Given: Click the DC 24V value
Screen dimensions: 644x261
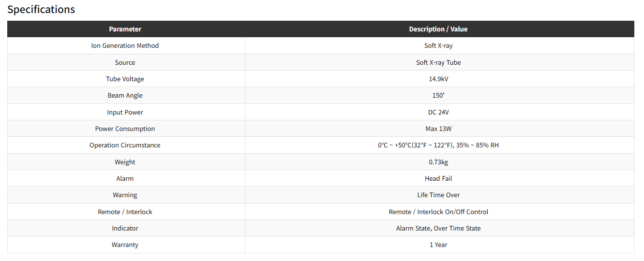Looking at the screenshot, I should [x=438, y=112].
